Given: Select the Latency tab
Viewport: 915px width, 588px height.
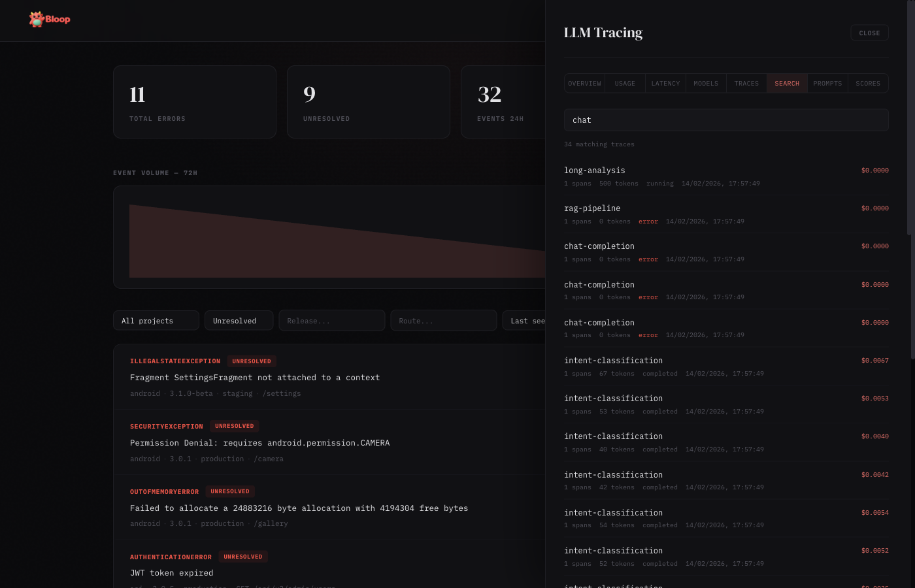Looking at the screenshot, I should point(665,84).
